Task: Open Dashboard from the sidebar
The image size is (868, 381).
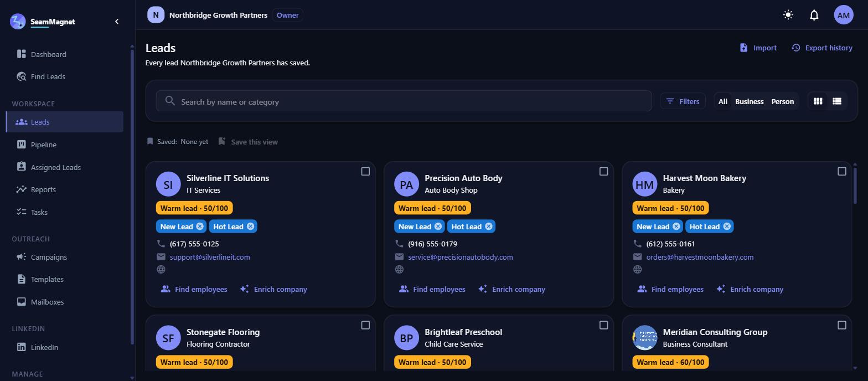Action: point(64,54)
